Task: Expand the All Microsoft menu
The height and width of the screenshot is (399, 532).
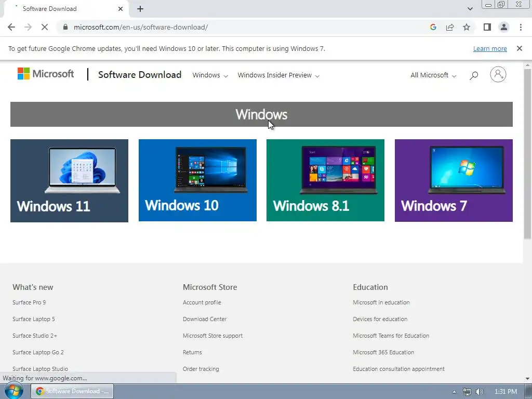Action: click(x=433, y=75)
